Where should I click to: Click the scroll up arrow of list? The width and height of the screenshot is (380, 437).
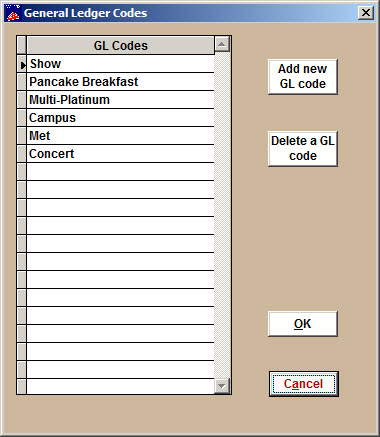pos(222,44)
